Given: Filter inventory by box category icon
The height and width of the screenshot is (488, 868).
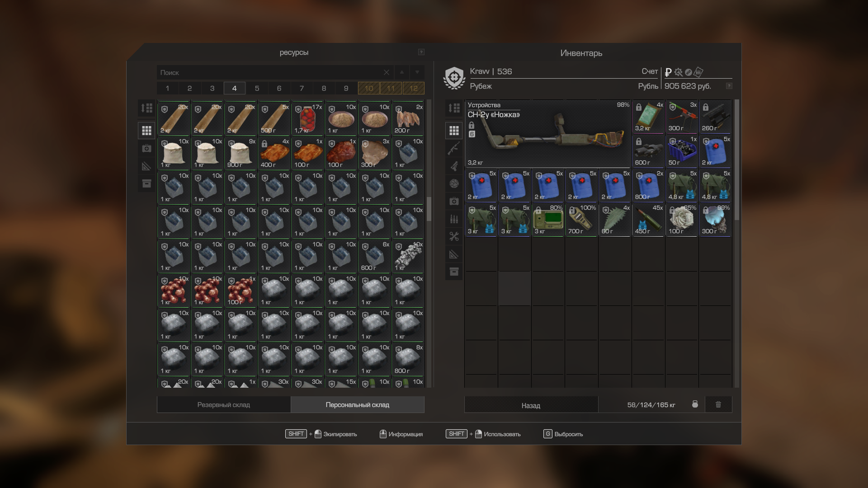Looking at the screenshot, I should coord(454,272).
